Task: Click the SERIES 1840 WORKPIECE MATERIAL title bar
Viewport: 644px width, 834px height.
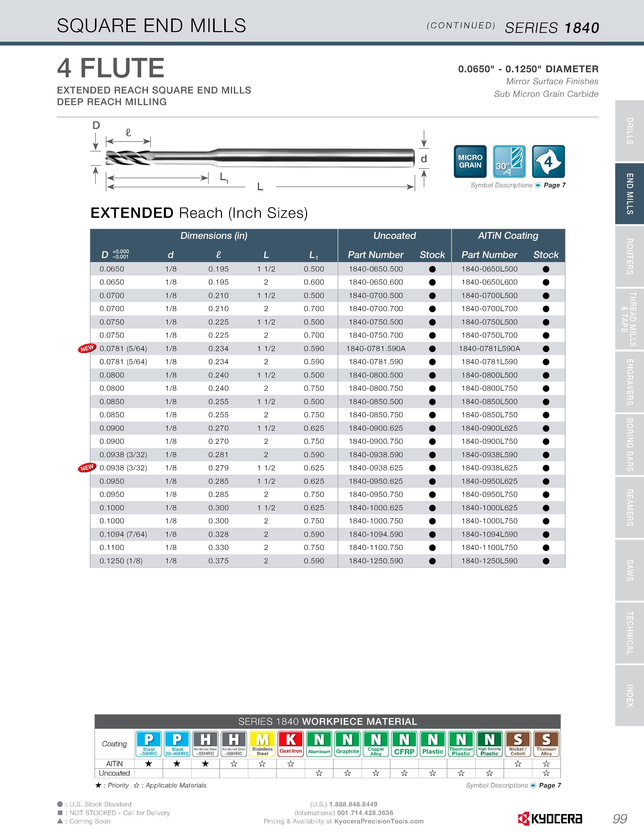Action: click(328, 721)
